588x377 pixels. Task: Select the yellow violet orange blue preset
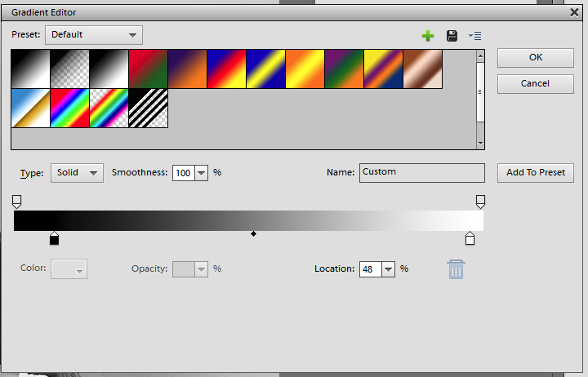click(383, 69)
